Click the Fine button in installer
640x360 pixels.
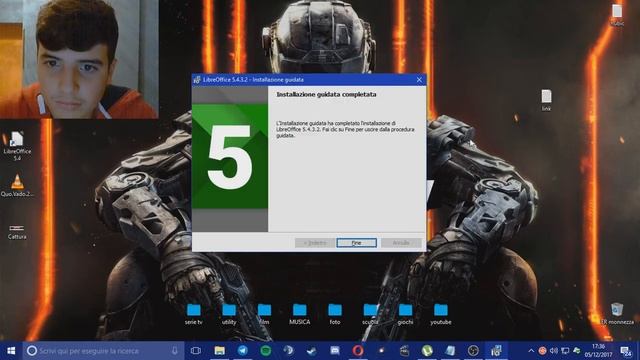[356, 243]
